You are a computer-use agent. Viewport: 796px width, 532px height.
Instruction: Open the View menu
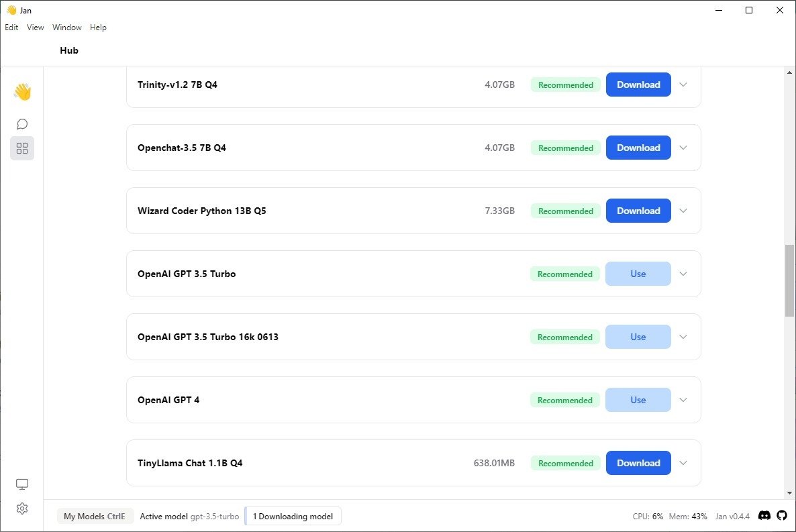coord(35,28)
